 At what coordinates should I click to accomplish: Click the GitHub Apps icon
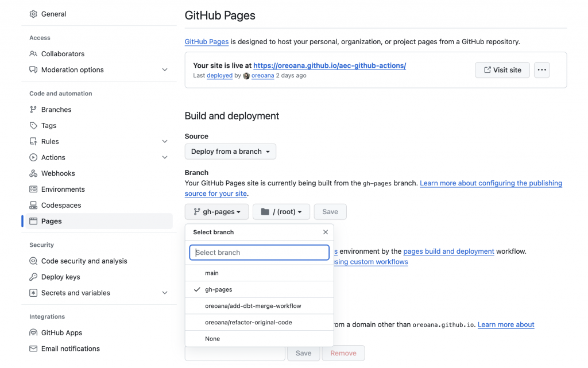33,332
